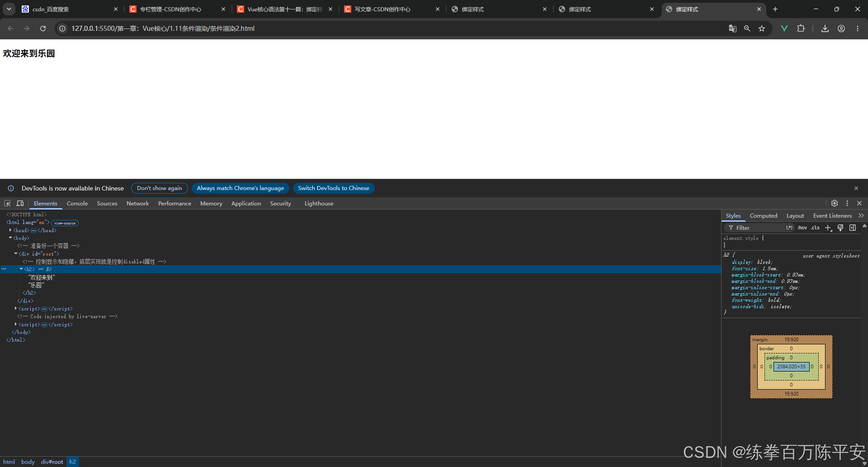Collapse the selected h2 element node

click(x=21, y=269)
